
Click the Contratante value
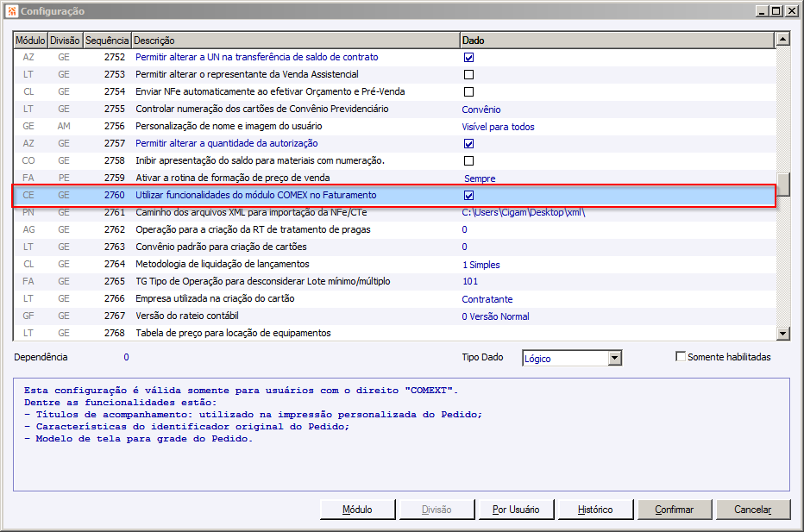487,299
